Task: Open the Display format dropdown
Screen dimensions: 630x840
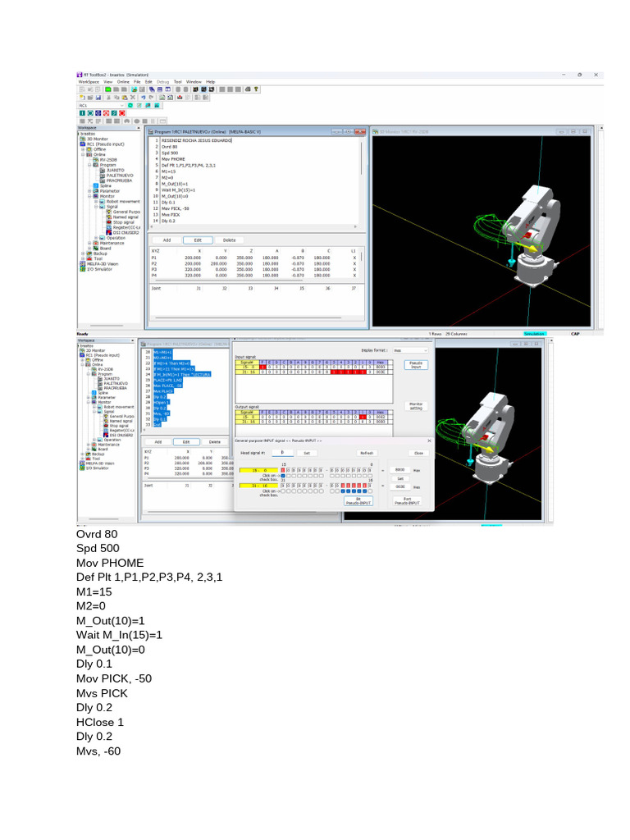Action: pyautogui.click(x=410, y=350)
